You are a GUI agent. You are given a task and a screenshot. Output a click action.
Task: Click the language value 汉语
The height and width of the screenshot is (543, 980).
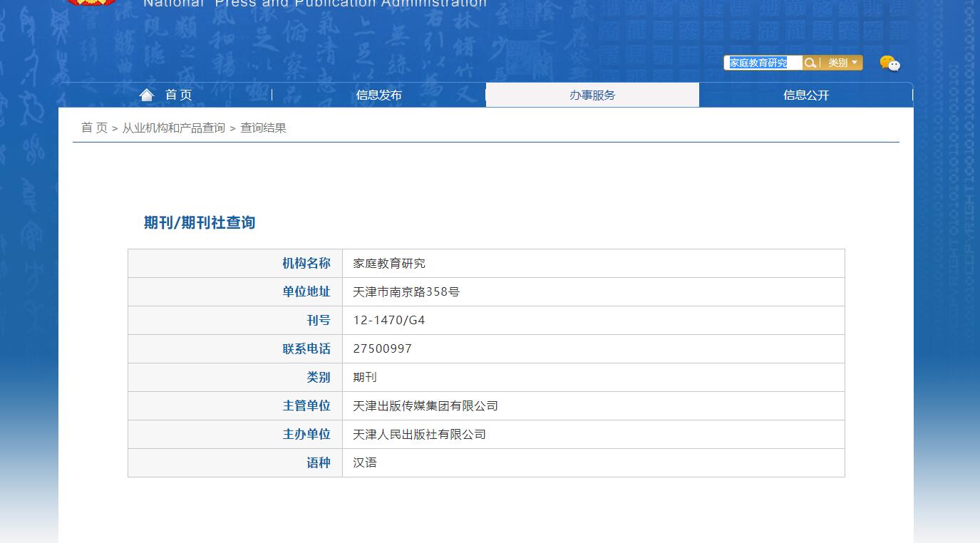pyautogui.click(x=365, y=463)
